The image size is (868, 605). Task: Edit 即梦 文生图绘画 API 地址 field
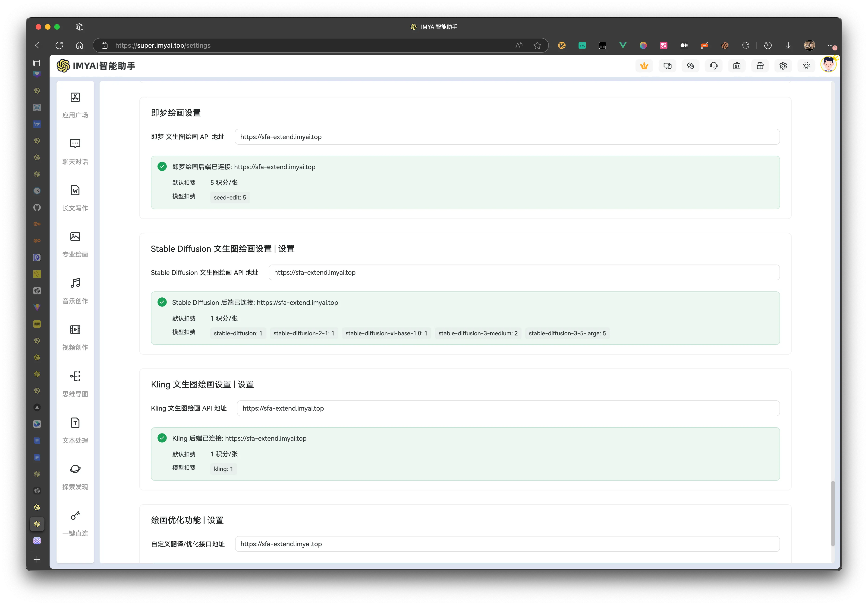tap(507, 137)
